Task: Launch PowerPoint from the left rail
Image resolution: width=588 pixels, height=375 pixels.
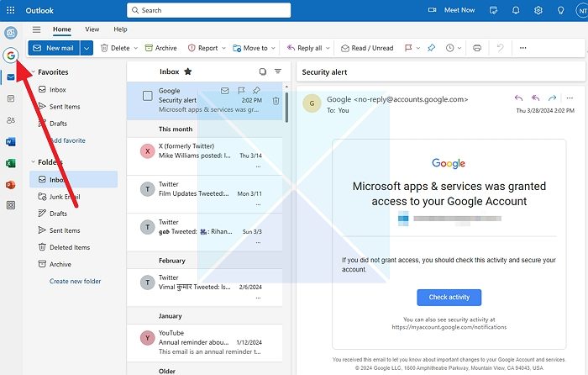Action: click(10, 184)
